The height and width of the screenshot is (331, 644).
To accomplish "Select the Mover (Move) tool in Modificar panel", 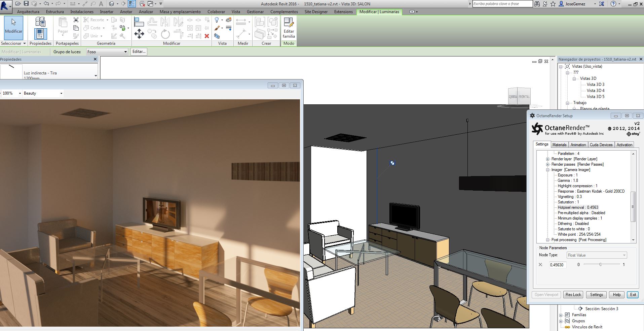I will 139,34.
